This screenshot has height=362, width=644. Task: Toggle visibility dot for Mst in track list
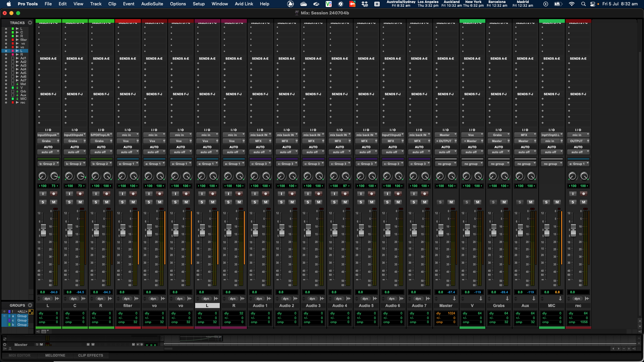click(6, 84)
